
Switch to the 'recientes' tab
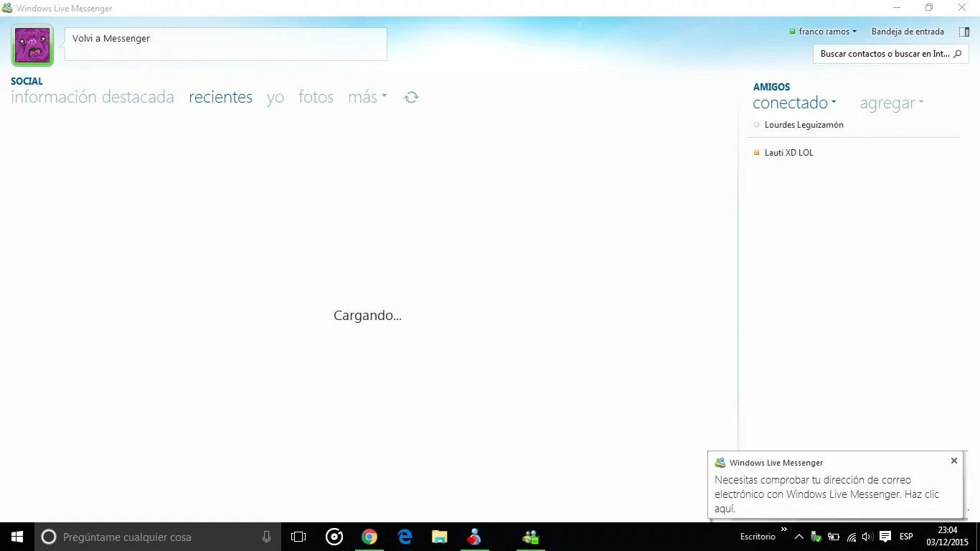click(x=220, y=97)
